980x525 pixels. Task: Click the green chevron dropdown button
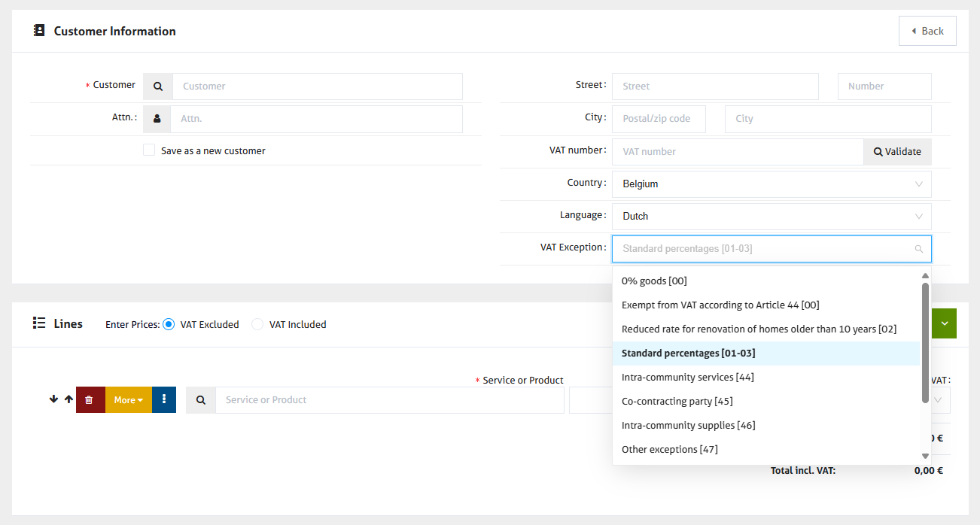pyautogui.click(x=944, y=323)
